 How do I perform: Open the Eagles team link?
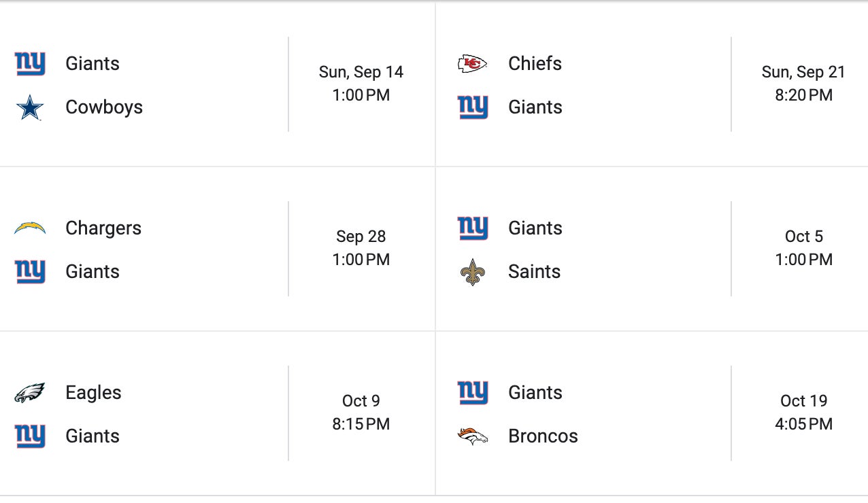[93, 393]
